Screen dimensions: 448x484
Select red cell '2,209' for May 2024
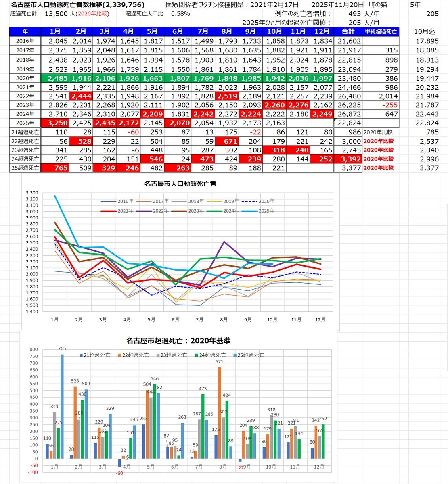point(153,114)
